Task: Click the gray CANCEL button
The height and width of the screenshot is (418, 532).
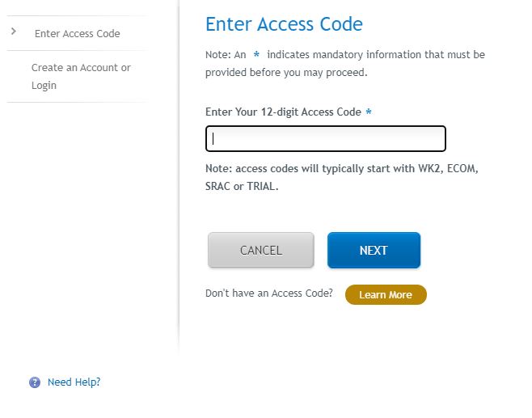Action: click(x=261, y=250)
